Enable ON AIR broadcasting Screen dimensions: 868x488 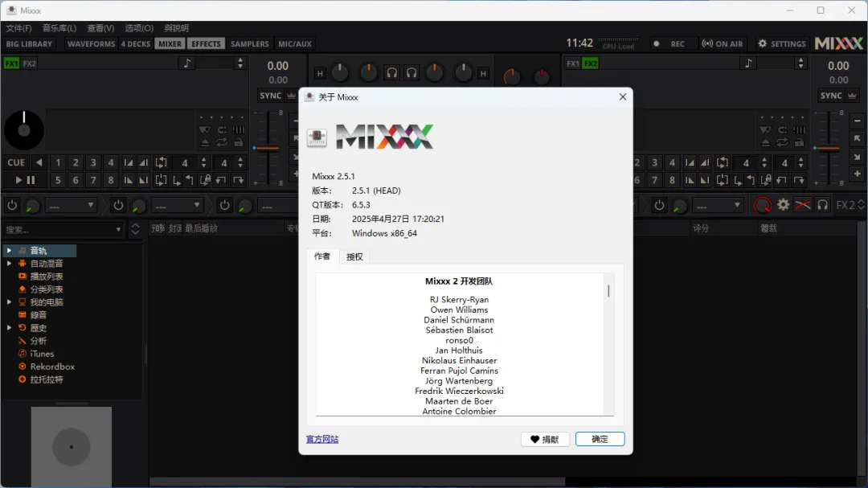coord(723,43)
